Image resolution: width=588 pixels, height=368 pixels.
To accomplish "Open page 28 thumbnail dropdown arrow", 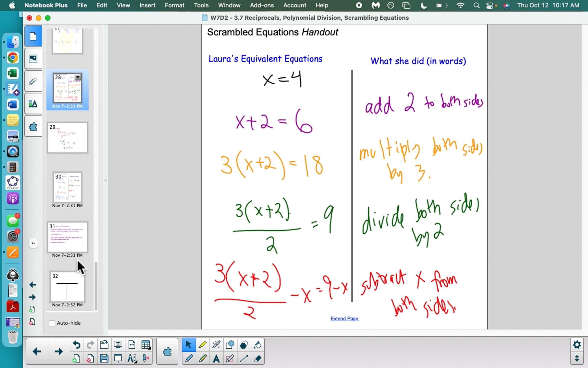I will pos(78,77).
